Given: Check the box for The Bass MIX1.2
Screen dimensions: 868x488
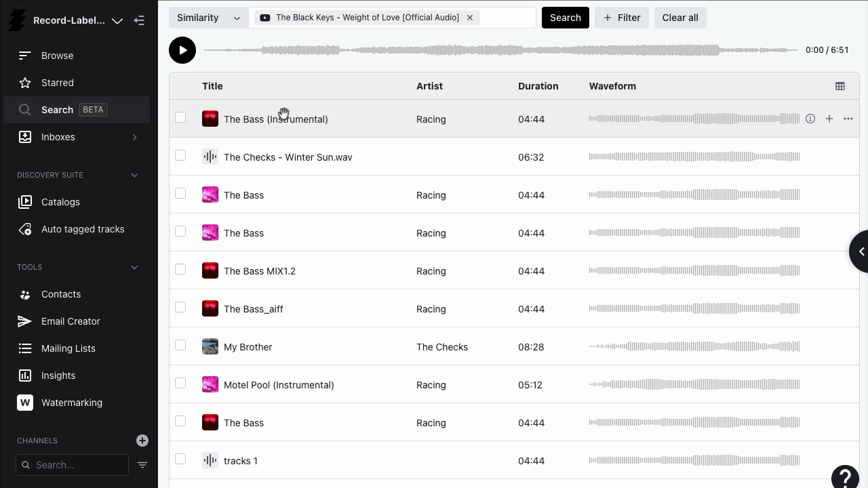Looking at the screenshot, I should coord(180,269).
